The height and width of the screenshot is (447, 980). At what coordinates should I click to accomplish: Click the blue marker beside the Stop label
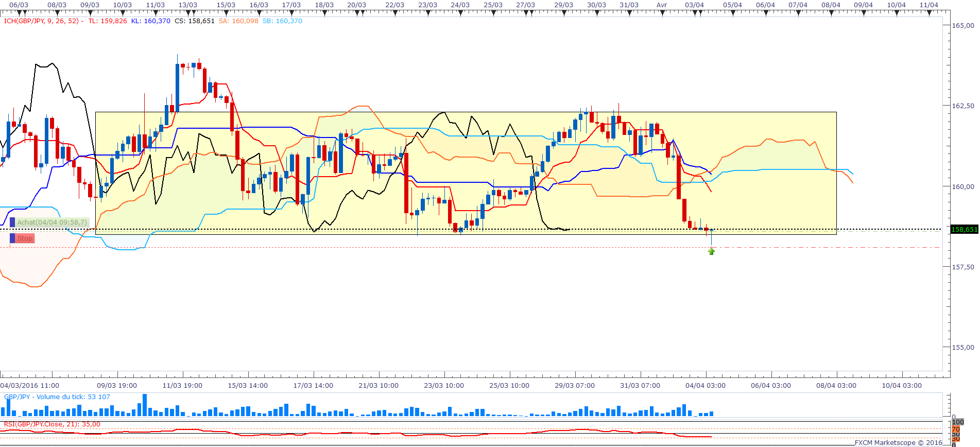pos(12,238)
